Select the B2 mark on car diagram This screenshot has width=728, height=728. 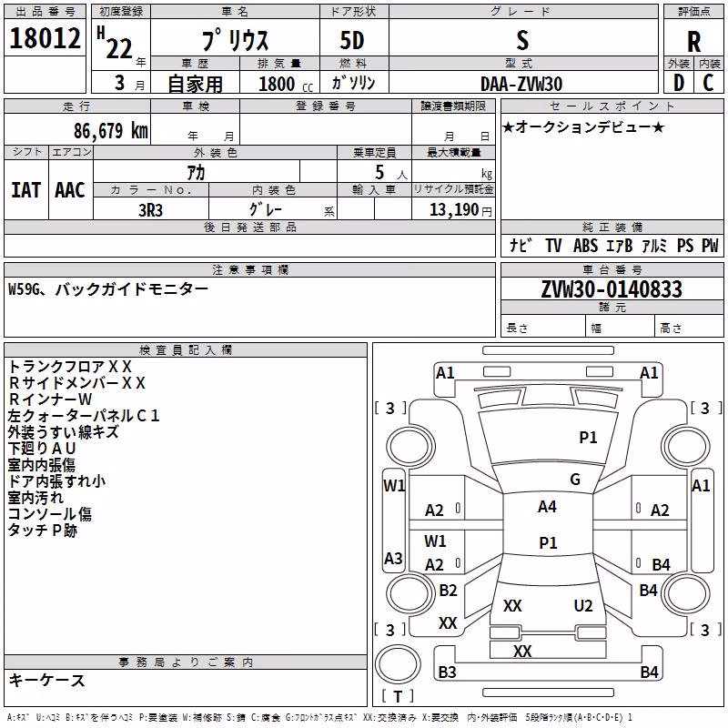(448, 590)
